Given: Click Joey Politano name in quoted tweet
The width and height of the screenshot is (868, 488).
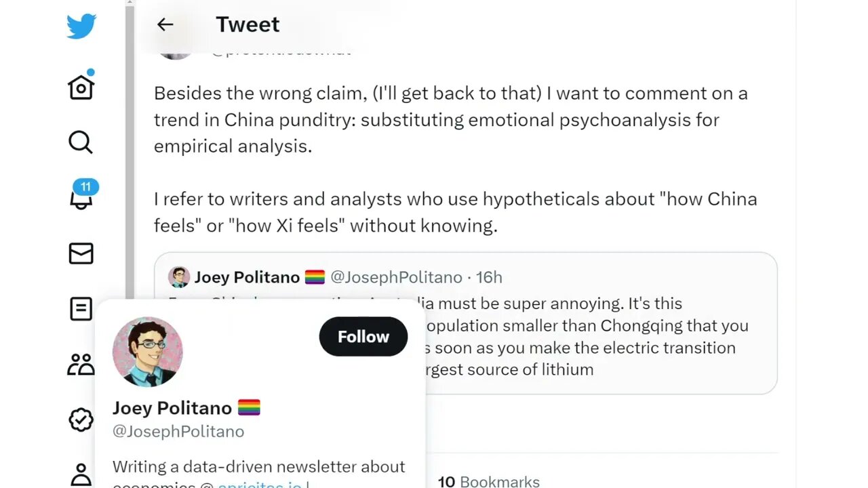Looking at the screenshot, I should [x=247, y=277].
